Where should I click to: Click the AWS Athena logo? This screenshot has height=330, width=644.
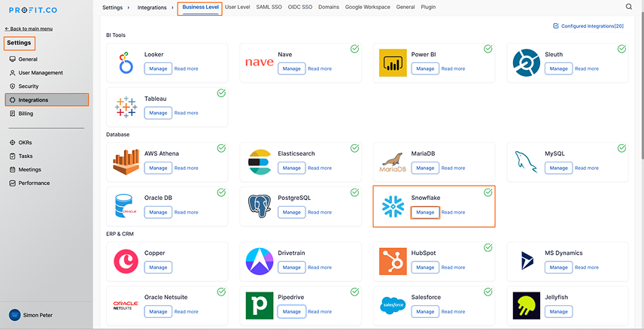click(x=126, y=162)
